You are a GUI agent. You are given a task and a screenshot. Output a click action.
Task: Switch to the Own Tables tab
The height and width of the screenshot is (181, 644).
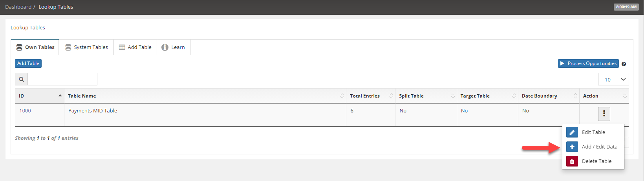[35, 47]
